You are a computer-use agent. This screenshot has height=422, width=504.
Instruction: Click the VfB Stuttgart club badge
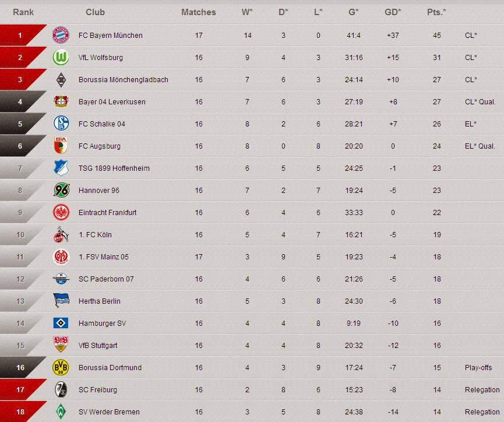click(61, 346)
